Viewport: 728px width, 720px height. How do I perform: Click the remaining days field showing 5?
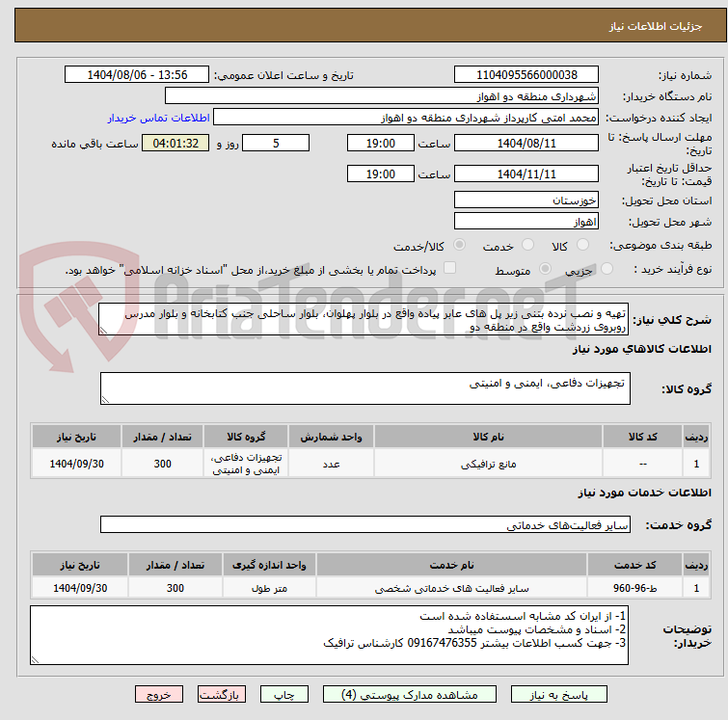(276, 143)
